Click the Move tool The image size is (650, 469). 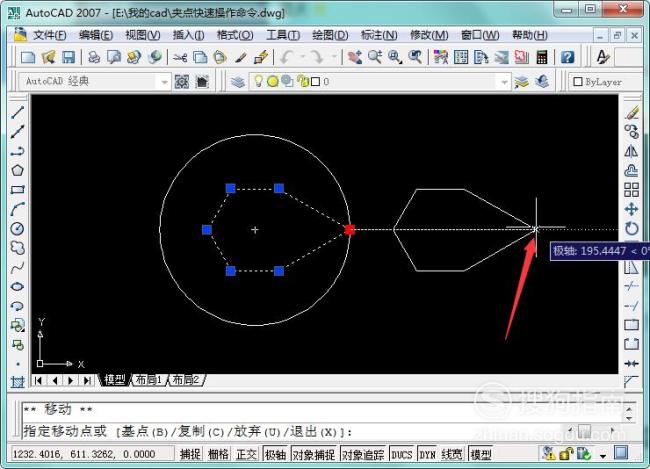pos(632,209)
